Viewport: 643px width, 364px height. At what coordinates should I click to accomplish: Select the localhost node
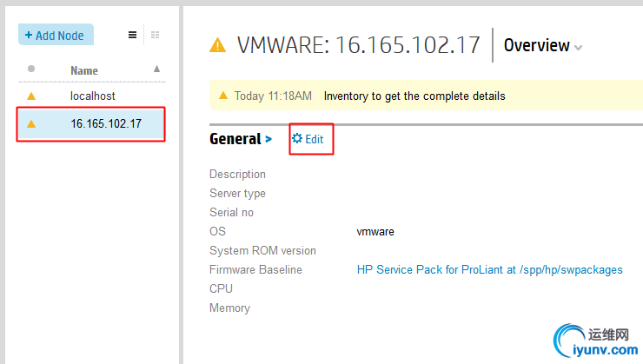[92, 96]
